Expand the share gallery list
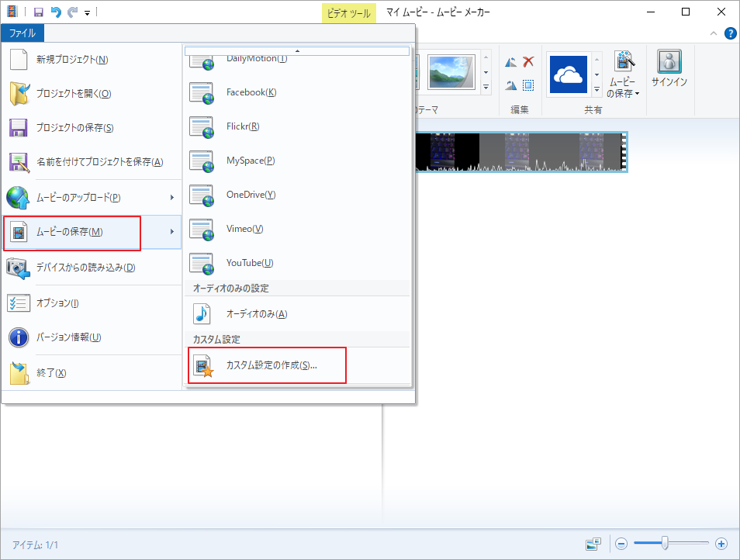 [x=597, y=89]
